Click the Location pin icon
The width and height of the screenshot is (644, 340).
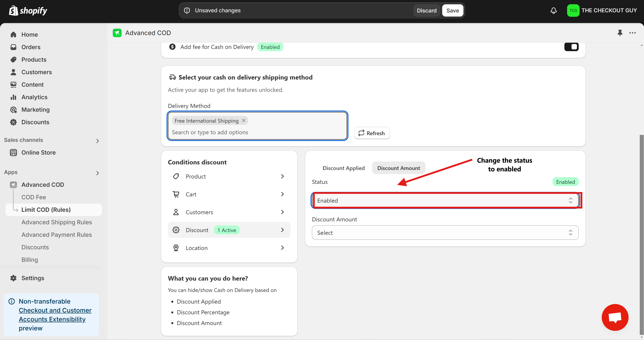click(x=176, y=248)
